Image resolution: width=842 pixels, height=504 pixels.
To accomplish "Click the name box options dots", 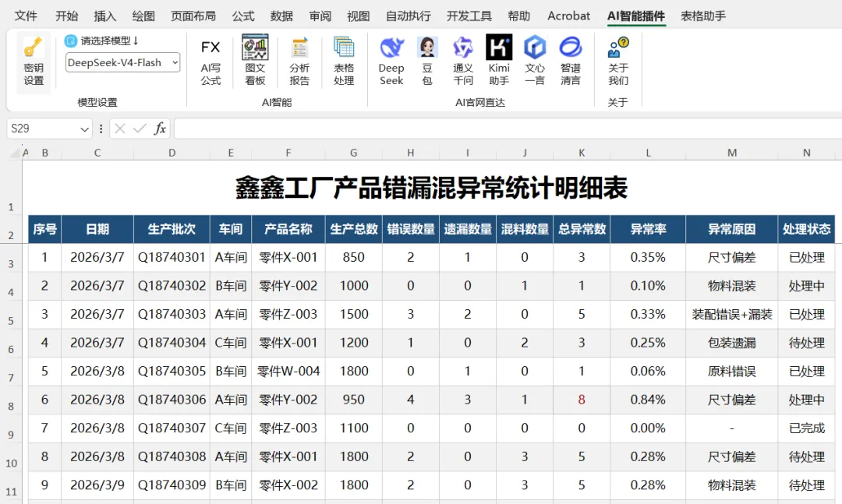I will coord(101,129).
